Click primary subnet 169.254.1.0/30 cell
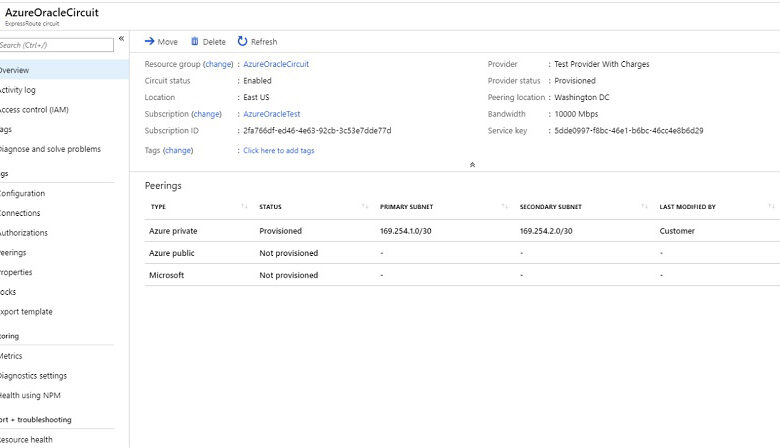The image size is (780, 448). 405,231
